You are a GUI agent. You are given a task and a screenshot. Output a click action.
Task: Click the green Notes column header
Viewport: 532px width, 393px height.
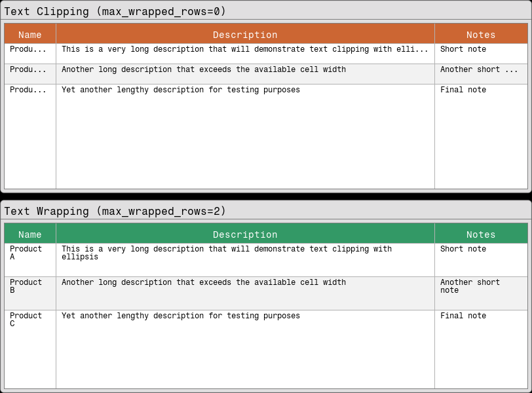tap(481, 234)
